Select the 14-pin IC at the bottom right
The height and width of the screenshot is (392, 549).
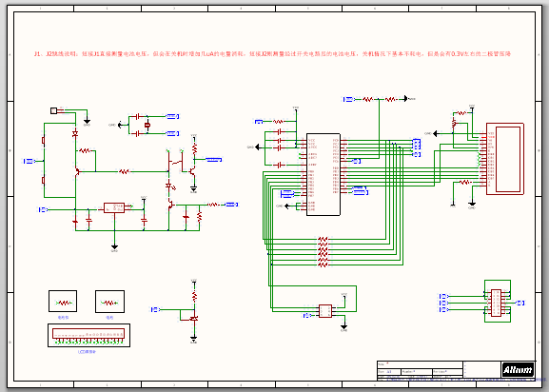coord(496,303)
